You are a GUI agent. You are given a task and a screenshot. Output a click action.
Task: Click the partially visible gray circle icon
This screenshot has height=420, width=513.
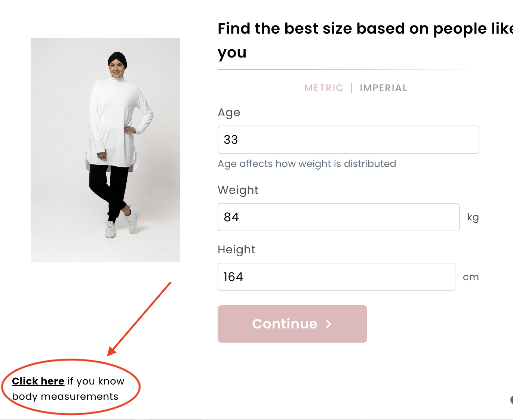tap(511, 400)
